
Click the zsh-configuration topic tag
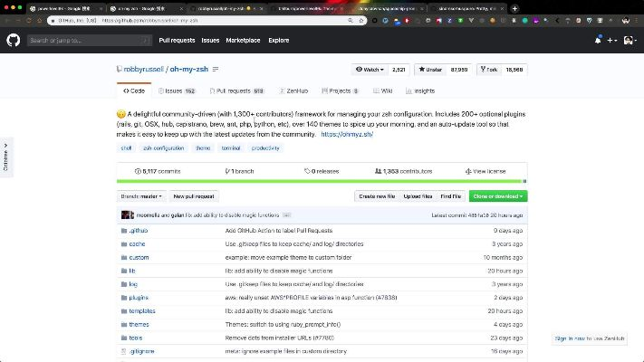[x=163, y=148]
